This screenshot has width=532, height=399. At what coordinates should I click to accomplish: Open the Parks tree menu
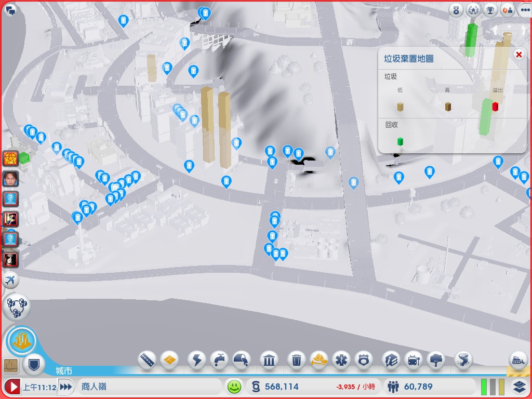436,360
